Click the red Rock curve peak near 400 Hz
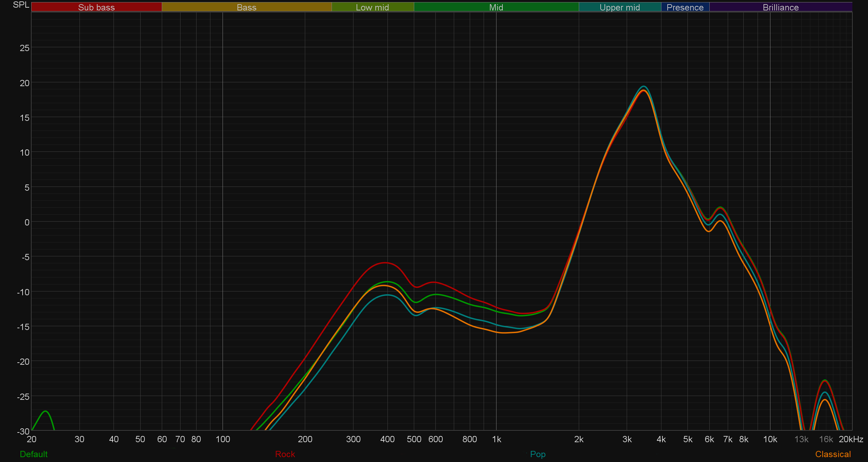This screenshot has width=868, height=462. (385, 263)
